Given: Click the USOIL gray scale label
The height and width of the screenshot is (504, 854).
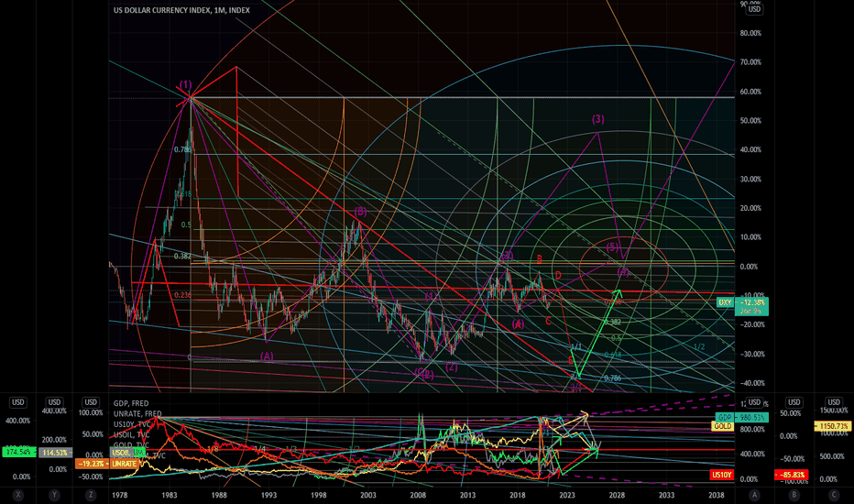Looking at the screenshot, I should click(x=121, y=453).
